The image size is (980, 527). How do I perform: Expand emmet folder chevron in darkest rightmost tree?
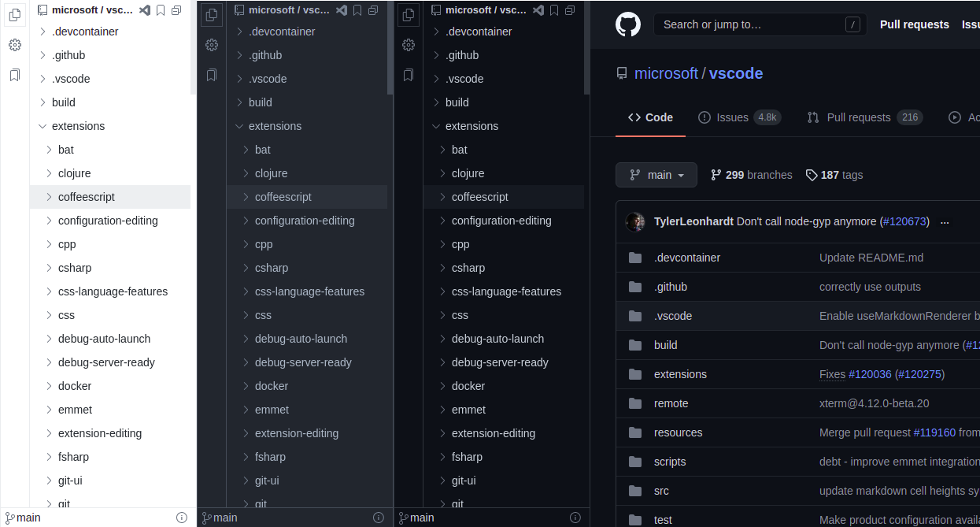tap(442, 410)
